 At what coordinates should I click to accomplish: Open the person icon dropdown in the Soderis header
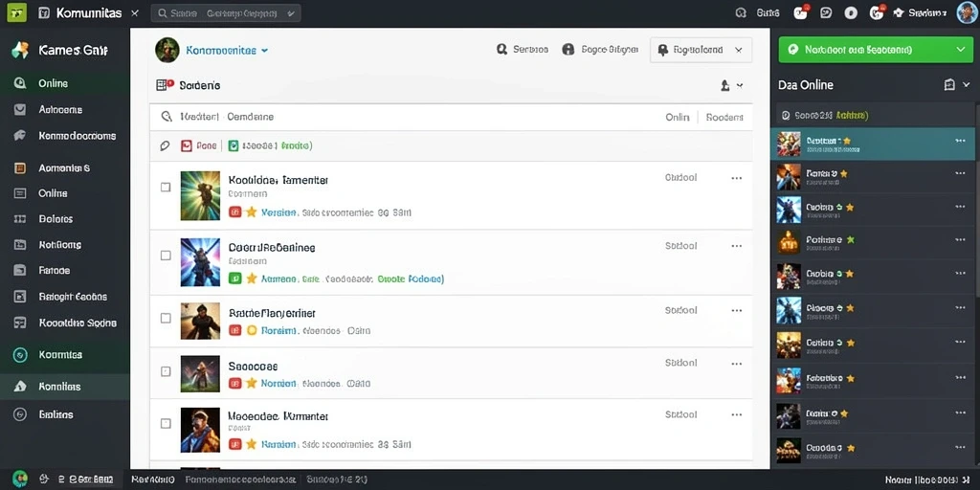(x=732, y=85)
